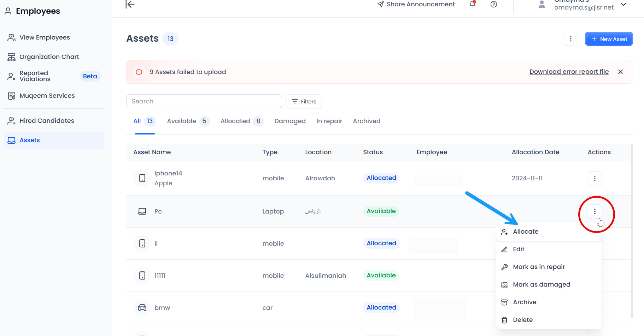Download the error report file
644x336 pixels.
point(569,72)
